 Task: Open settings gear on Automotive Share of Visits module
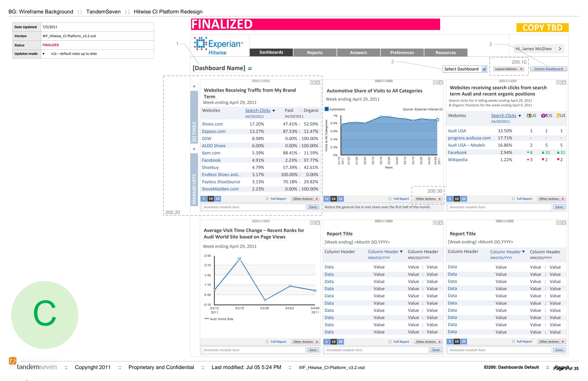(x=435, y=83)
